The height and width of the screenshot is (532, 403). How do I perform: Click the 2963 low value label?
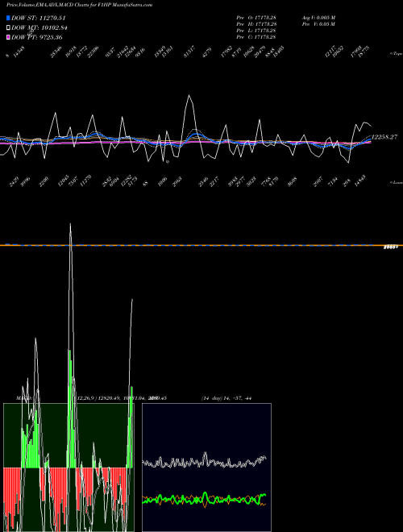(x=177, y=182)
